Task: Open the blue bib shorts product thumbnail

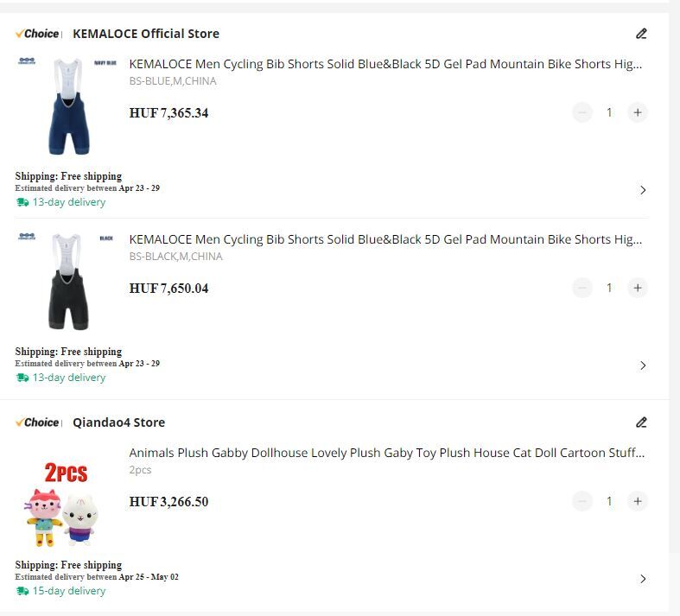Action: click(68, 106)
